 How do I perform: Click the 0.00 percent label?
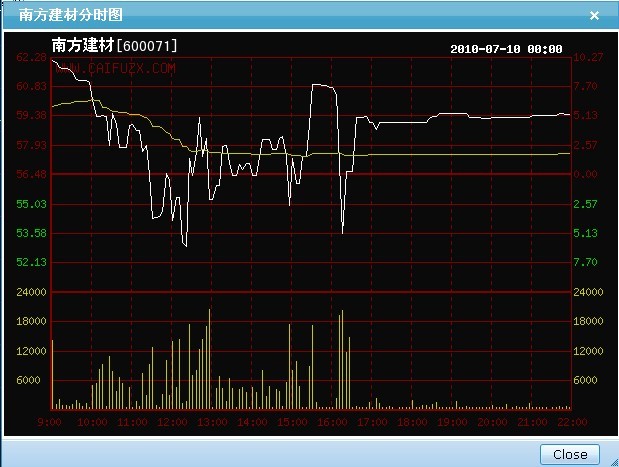[585, 174]
